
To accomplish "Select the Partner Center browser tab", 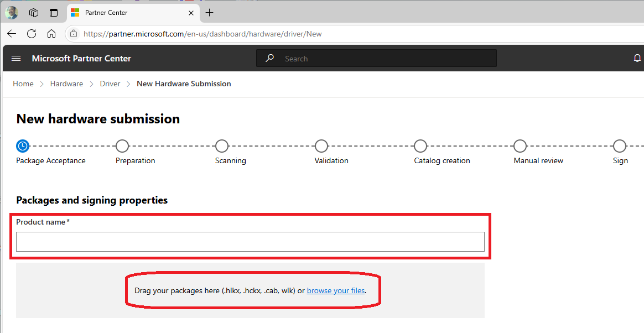I will click(x=122, y=12).
